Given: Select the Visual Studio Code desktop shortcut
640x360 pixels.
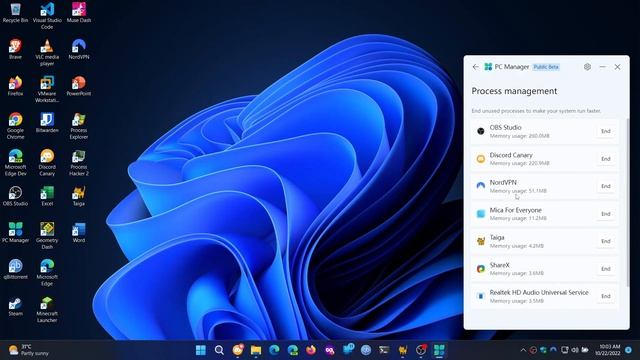Looking at the screenshot, I should coord(47,16).
